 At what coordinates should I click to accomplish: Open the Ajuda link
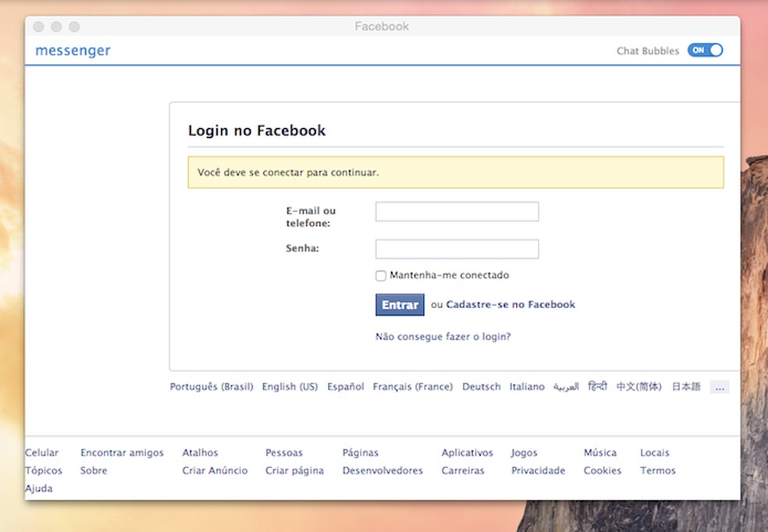point(38,488)
